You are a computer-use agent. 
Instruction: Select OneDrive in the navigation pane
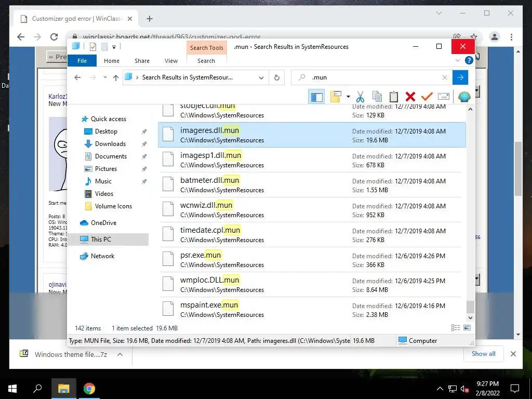click(x=103, y=222)
